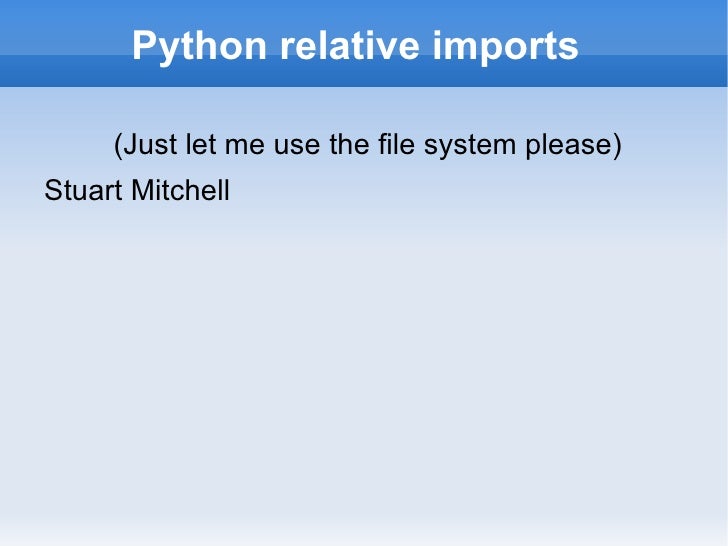This screenshot has height=546, width=728.
Task: Click the capital "S" in "Stuart"
Action: coord(54,190)
